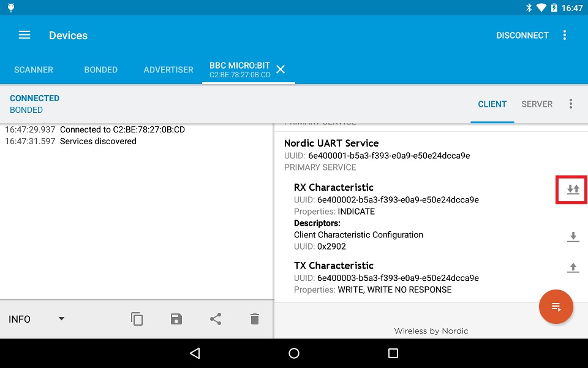Tap the DISCONNECT button
Image resolution: width=588 pixels, height=368 pixels.
522,36
